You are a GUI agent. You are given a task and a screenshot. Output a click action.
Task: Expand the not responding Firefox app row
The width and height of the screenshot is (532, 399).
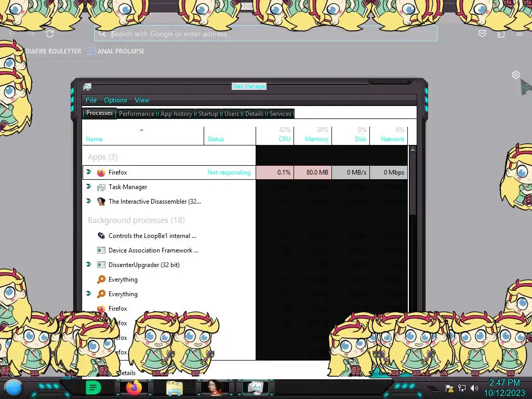89,172
